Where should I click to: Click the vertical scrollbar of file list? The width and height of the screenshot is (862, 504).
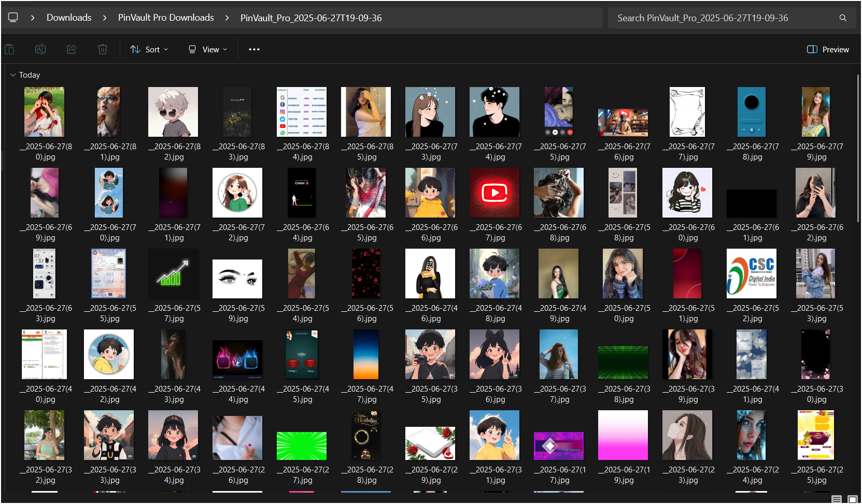(x=858, y=148)
